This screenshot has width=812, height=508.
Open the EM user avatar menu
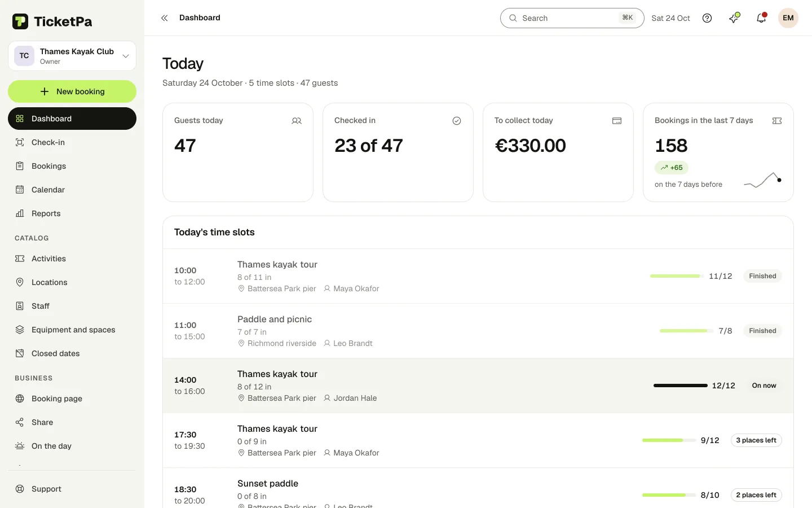[x=788, y=18]
